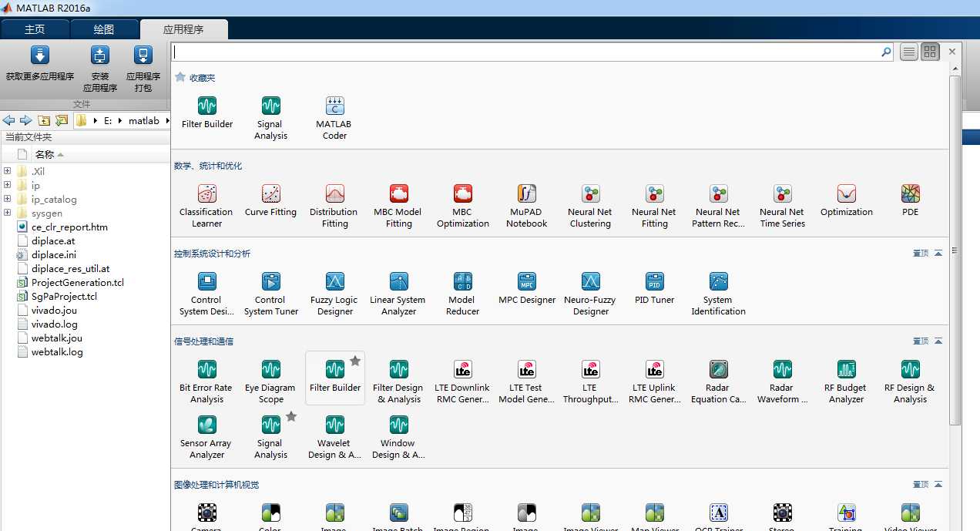980x531 pixels.
Task: Open Neuro-Fuzzy Designer app
Action: [x=591, y=294]
